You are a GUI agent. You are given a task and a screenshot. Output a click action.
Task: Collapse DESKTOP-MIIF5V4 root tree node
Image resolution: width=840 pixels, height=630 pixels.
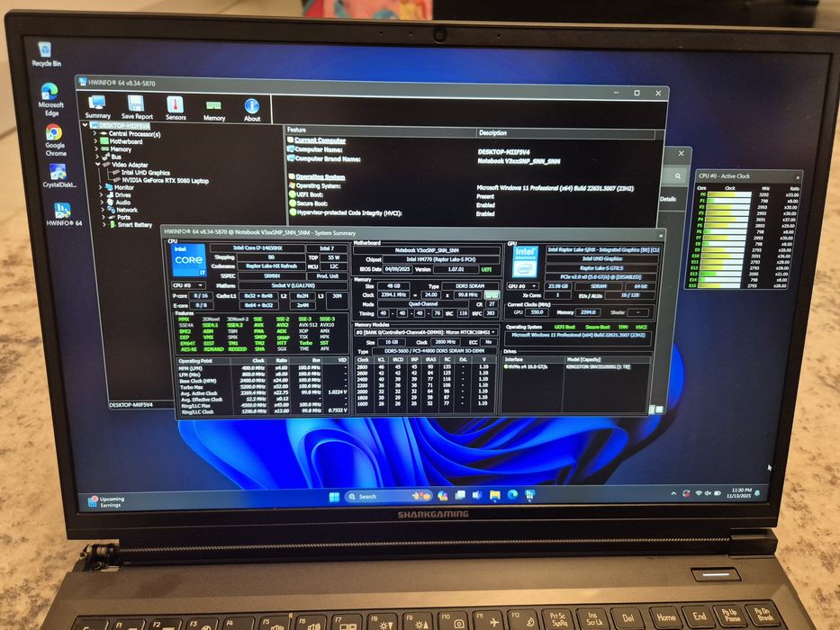[x=85, y=125]
